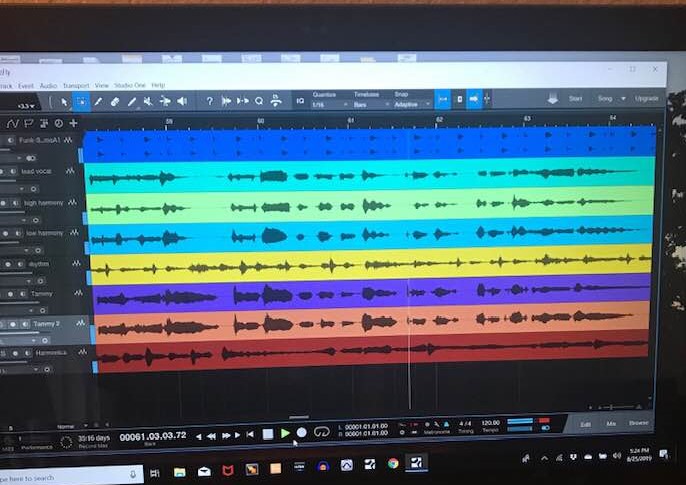Screen dimensions: 686x485
Task: Open the Transport menu
Action: [76, 86]
